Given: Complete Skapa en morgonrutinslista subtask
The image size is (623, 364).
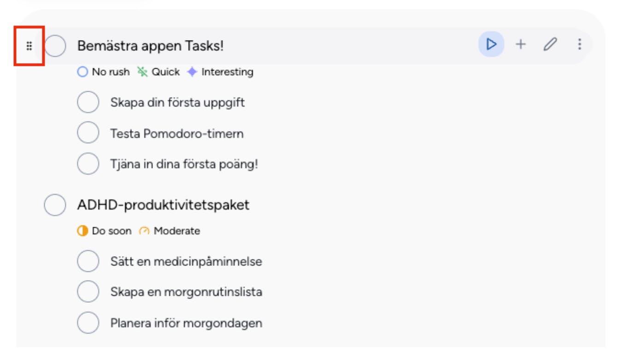Looking at the screenshot, I should tap(88, 292).
